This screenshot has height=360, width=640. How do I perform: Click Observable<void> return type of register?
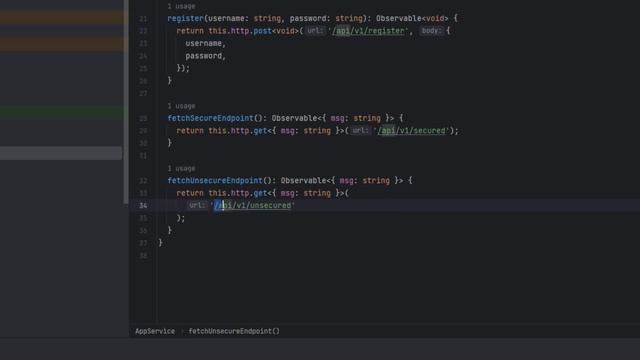(412, 18)
